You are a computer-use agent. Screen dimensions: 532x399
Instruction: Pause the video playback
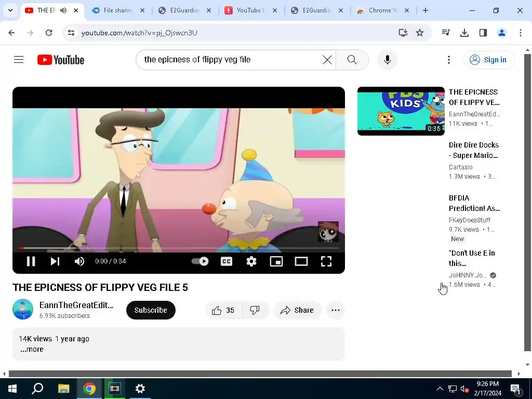(x=31, y=261)
